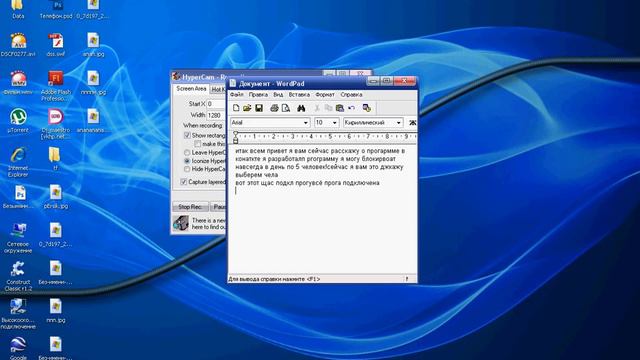Click the Open file icon in WordPad

tap(247, 108)
